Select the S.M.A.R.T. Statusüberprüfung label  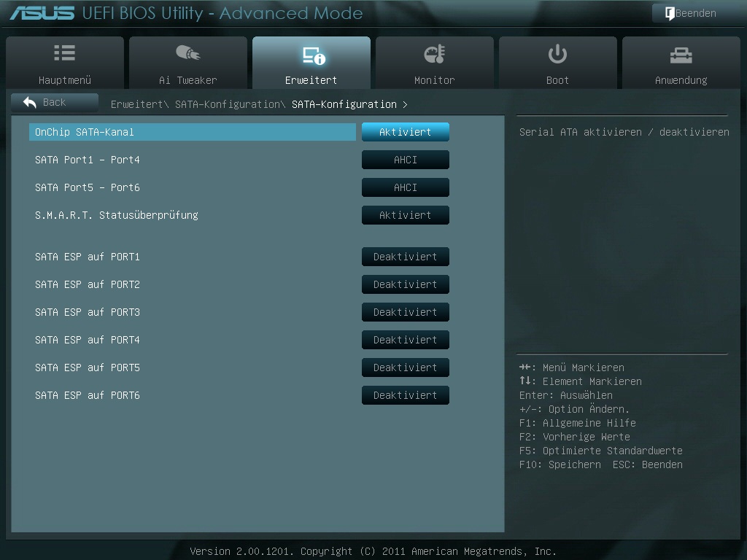tap(116, 215)
